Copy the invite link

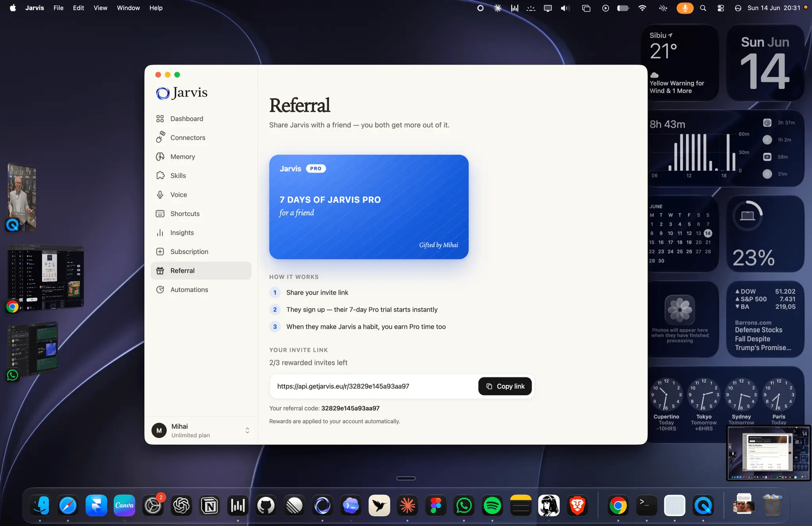coord(505,386)
